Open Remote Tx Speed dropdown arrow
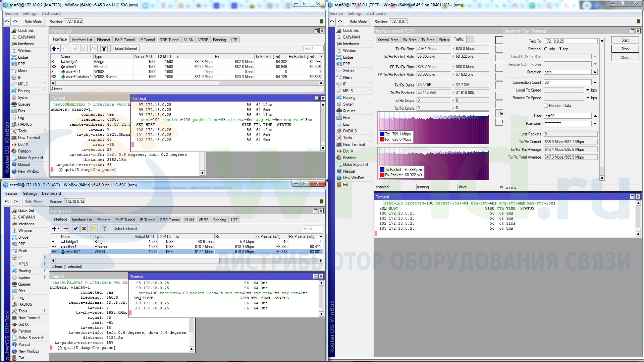This screenshot has width=644, height=362. tap(588, 98)
